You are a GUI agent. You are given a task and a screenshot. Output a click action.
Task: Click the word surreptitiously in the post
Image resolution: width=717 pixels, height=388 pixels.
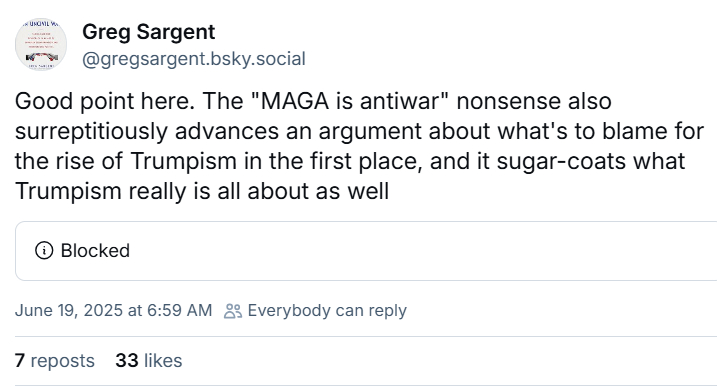(91, 131)
